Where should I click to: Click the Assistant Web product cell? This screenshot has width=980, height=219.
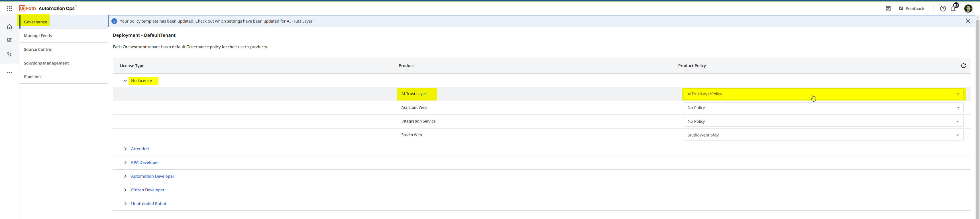(x=414, y=108)
